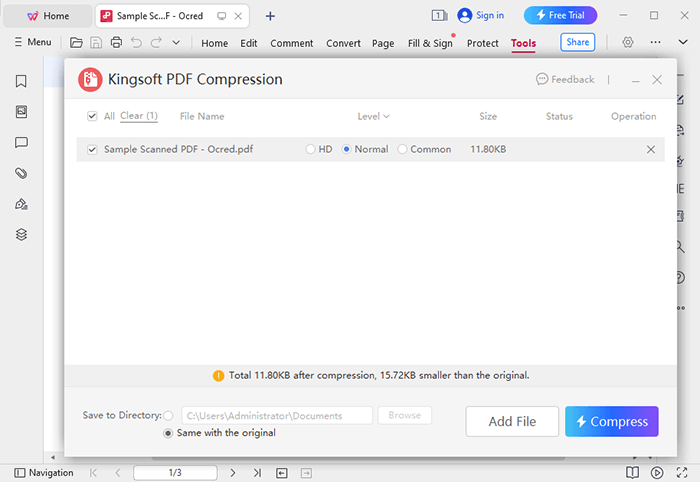Switch to the Convert ribbon tab

(x=343, y=43)
